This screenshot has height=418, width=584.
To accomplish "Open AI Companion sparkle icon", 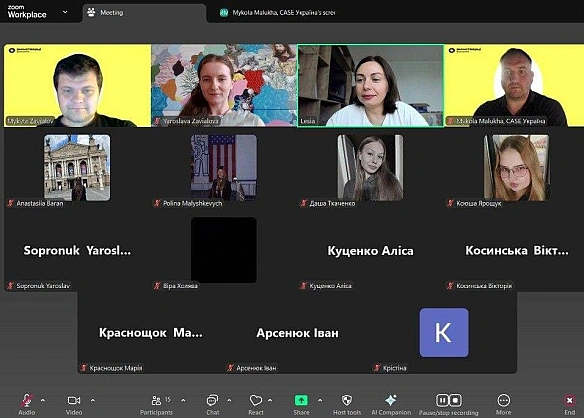I will pos(391,400).
